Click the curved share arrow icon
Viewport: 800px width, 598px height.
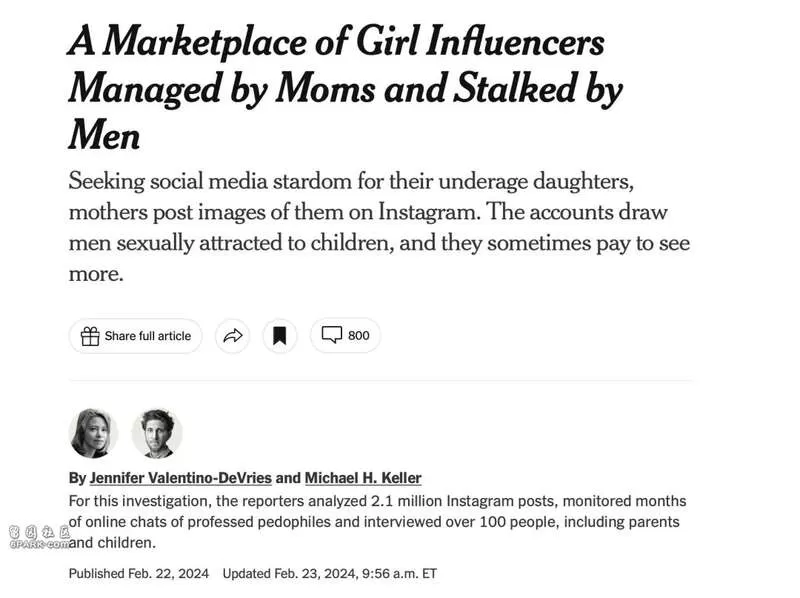click(233, 336)
